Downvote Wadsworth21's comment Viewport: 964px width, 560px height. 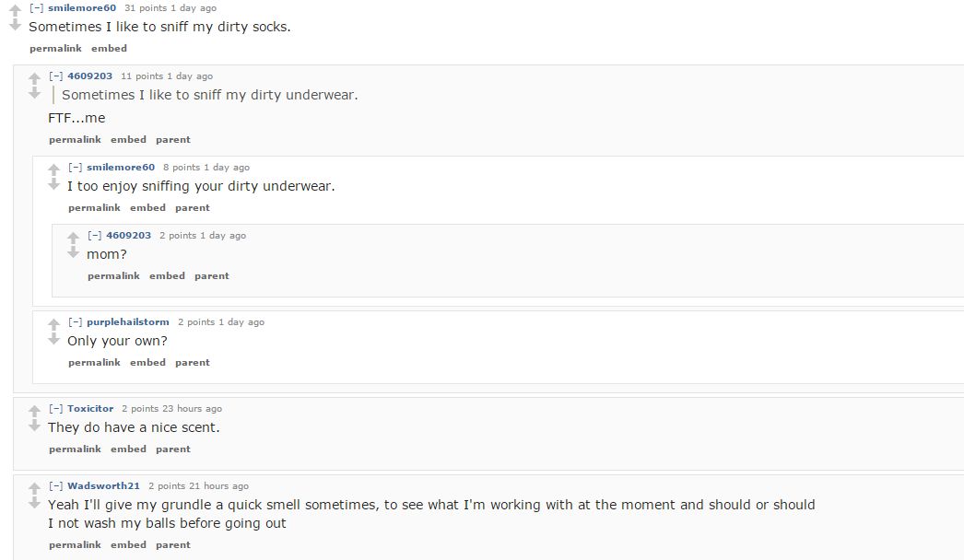[34, 503]
